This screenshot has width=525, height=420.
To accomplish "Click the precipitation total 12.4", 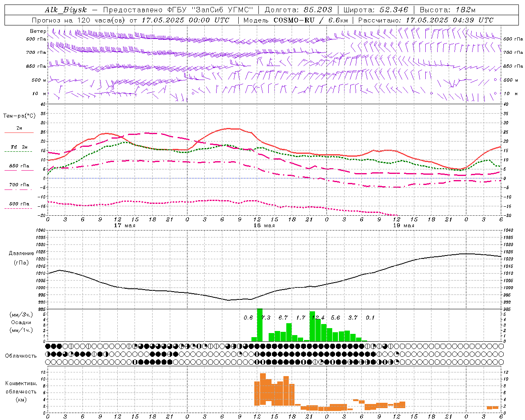I will [318, 318].
